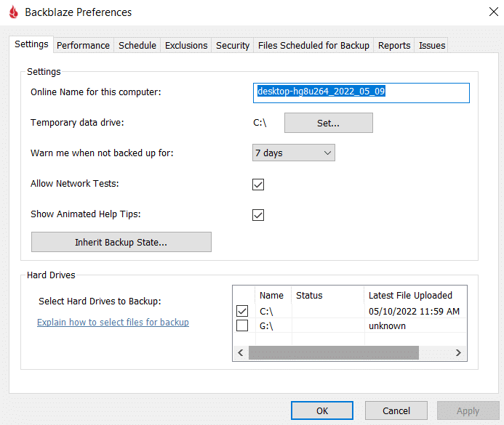This screenshot has width=504, height=425.
Task: Click the Name column header
Action: pos(273,295)
